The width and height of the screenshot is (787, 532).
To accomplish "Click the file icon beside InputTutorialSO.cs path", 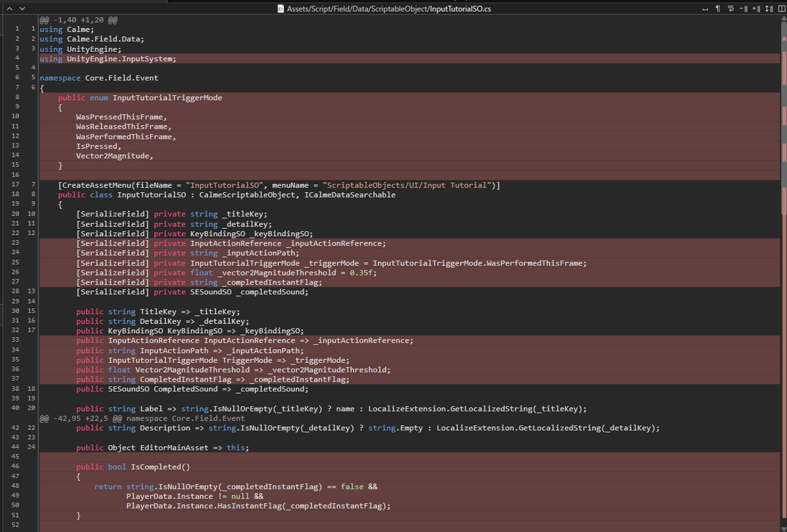I will point(281,8).
